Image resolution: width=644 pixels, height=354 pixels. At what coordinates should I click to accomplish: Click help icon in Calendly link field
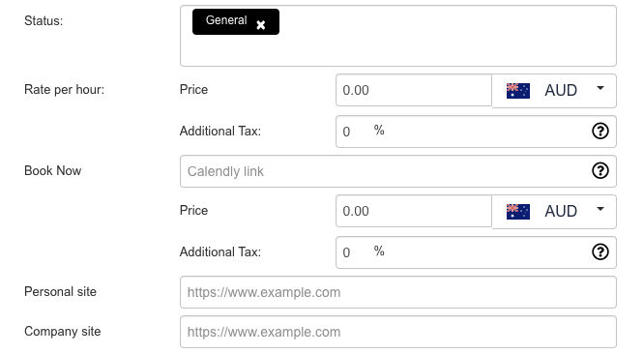[x=600, y=171]
